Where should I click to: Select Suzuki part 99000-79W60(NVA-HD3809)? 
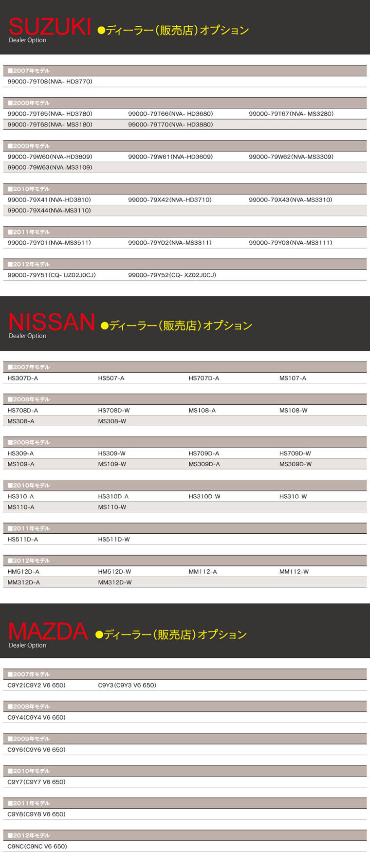(x=50, y=157)
